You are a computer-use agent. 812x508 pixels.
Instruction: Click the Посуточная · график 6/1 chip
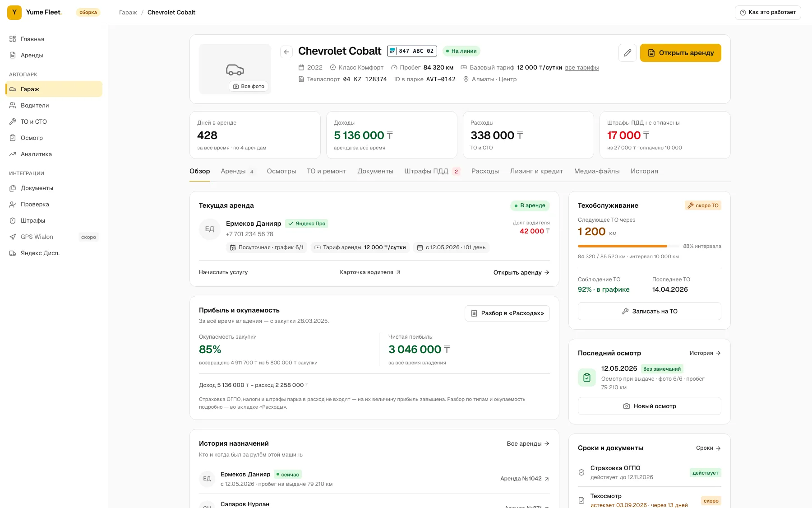point(267,247)
